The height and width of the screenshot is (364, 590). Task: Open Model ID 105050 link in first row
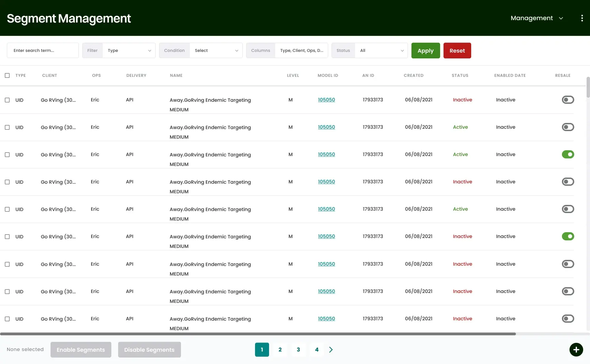click(x=326, y=100)
